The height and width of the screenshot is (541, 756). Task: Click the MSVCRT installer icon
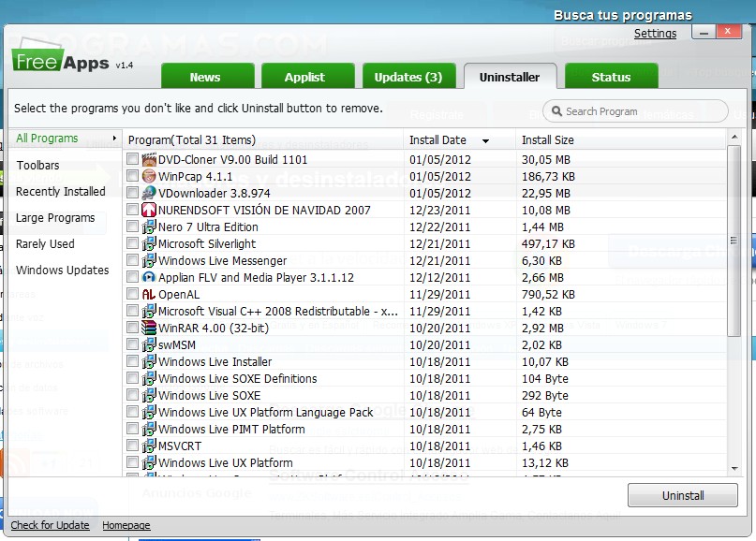tap(149, 446)
